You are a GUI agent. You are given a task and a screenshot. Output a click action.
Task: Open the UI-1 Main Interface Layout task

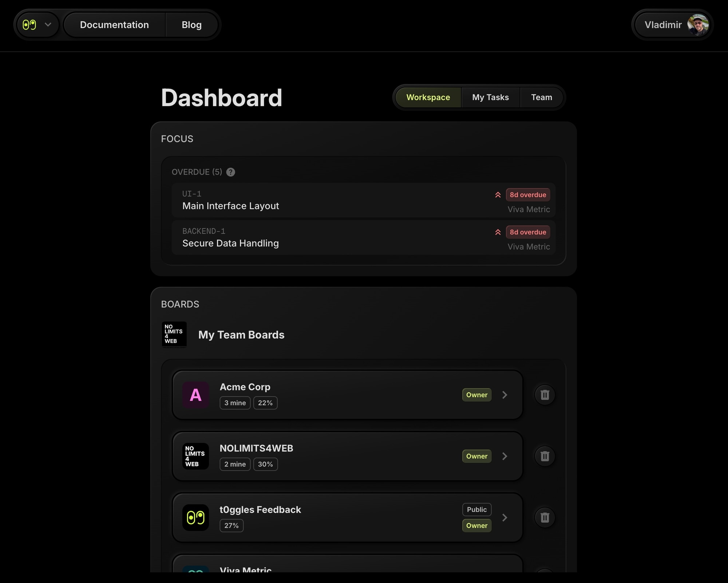coord(363,200)
